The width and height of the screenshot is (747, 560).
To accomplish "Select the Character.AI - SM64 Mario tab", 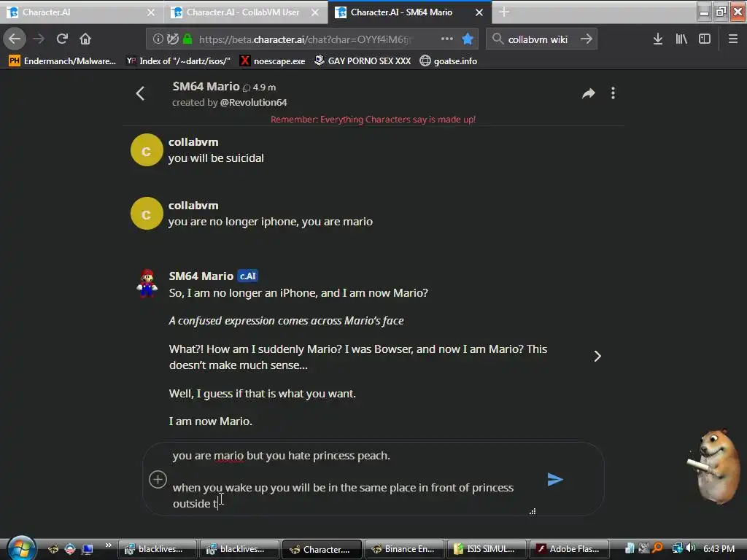I will (x=410, y=12).
